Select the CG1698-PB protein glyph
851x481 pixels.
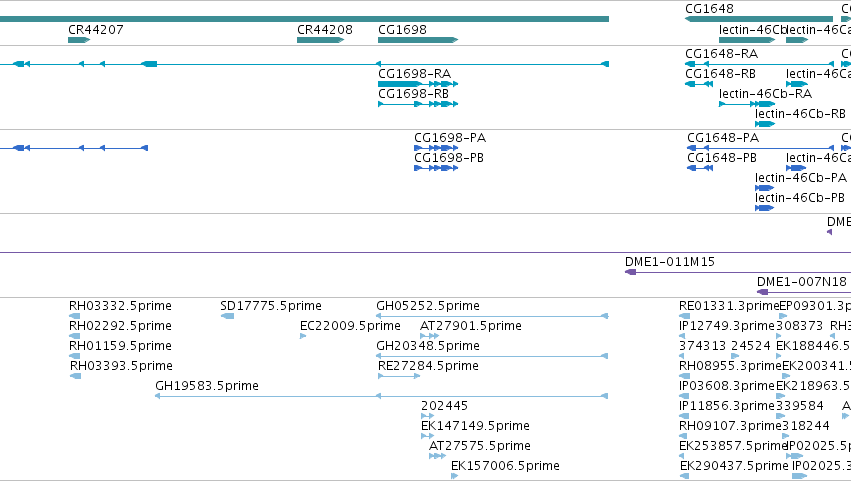click(436, 168)
